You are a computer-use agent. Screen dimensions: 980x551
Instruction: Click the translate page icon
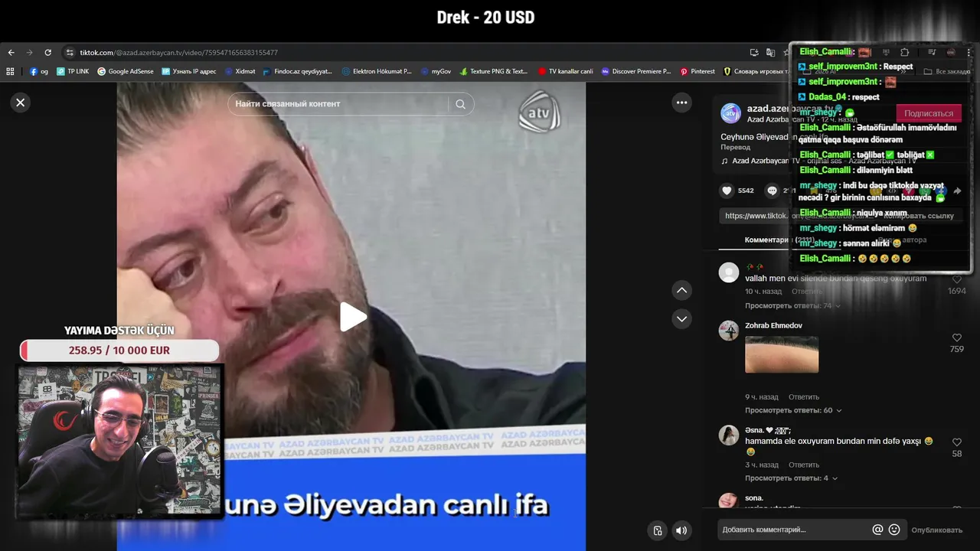tap(770, 52)
